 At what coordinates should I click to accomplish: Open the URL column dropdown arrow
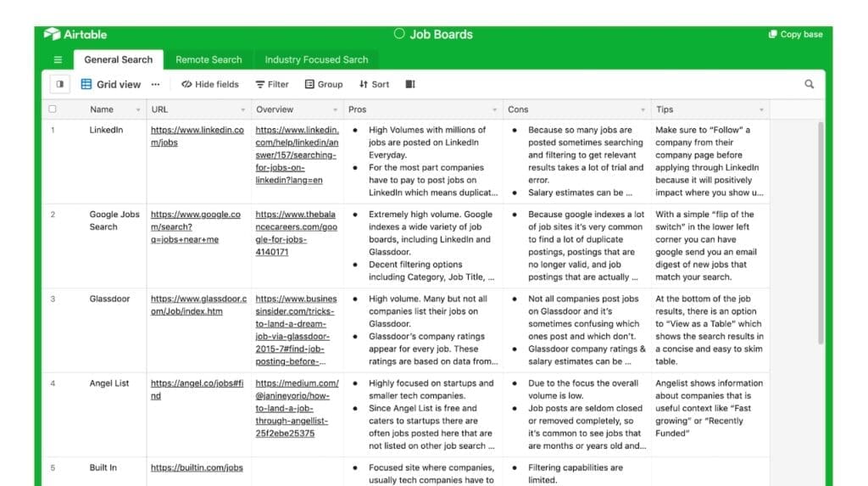pyautogui.click(x=243, y=109)
